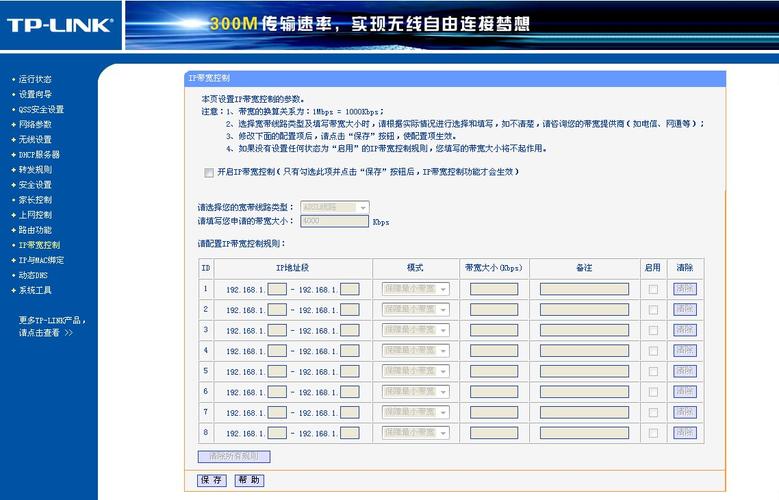Image resolution: width=779 pixels, height=500 pixels.
Task: Enable the 开启IP带宽控制 checkbox
Action: [x=209, y=172]
